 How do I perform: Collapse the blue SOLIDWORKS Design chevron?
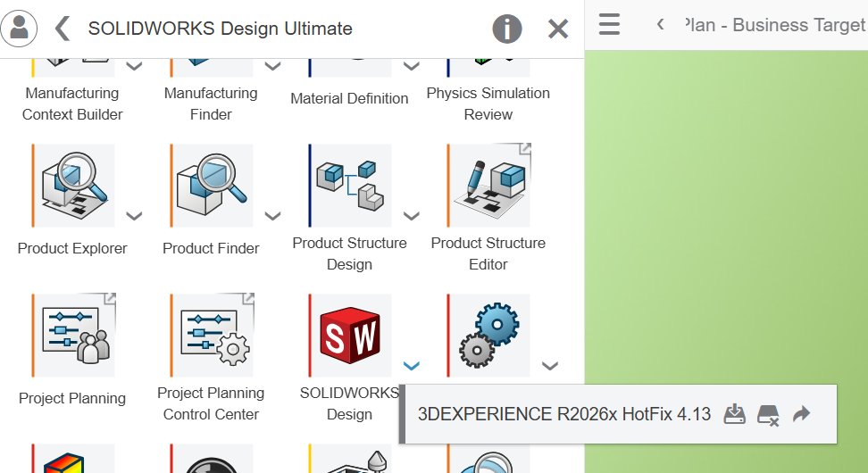point(412,366)
